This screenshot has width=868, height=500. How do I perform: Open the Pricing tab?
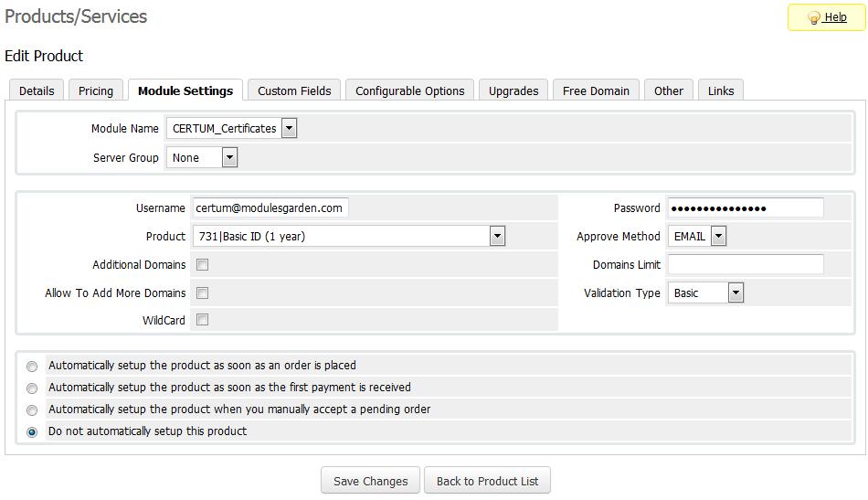96,90
